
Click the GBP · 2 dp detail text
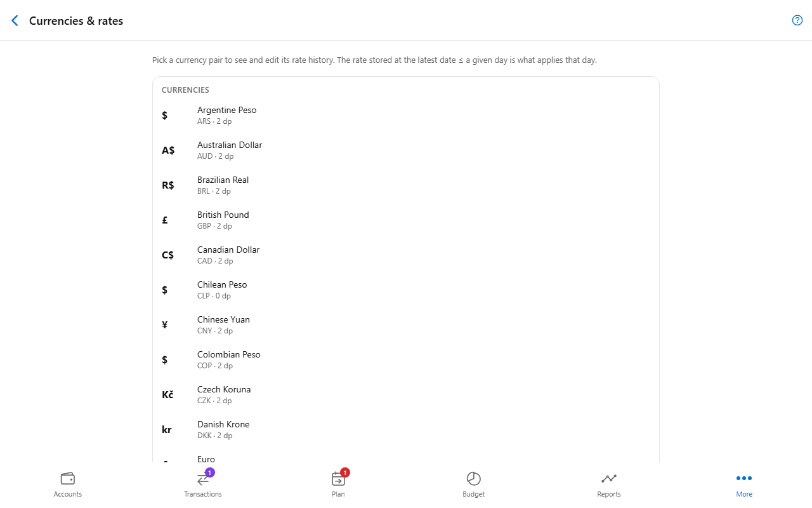(x=214, y=226)
